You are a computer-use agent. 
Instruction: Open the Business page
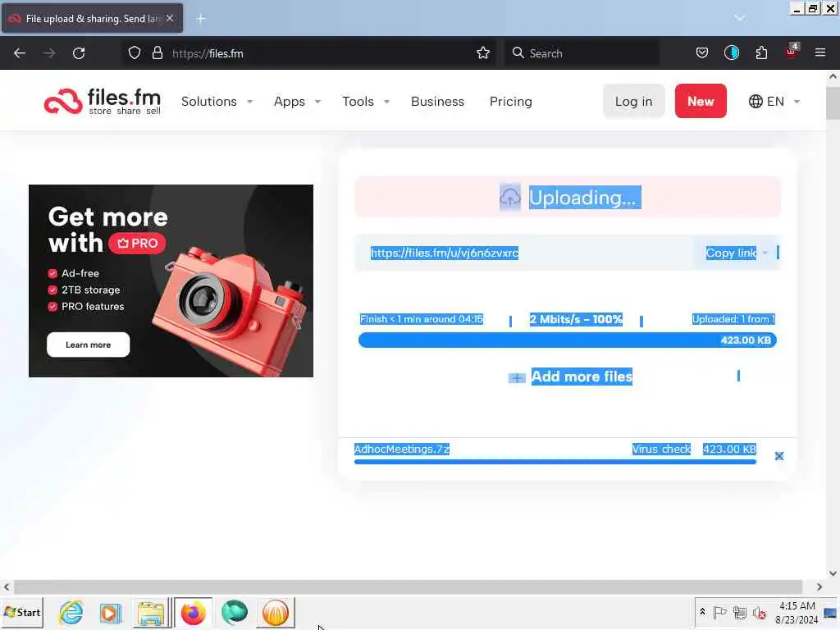[x=437, y=101]
